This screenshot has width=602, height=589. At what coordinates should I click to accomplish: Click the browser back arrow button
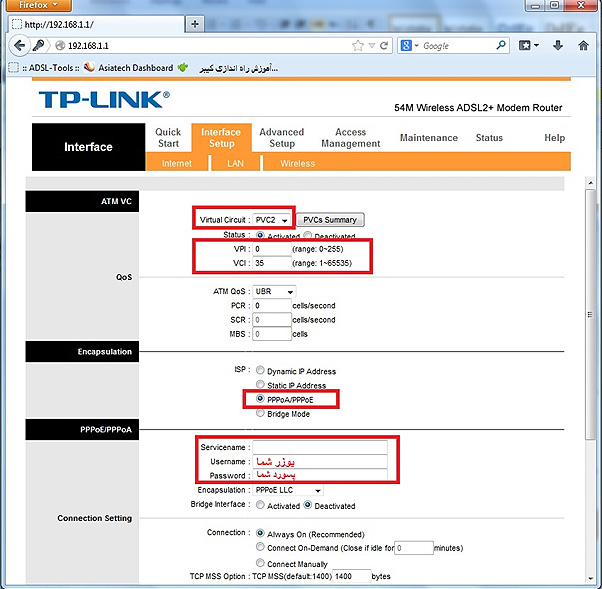pos(19,46)
